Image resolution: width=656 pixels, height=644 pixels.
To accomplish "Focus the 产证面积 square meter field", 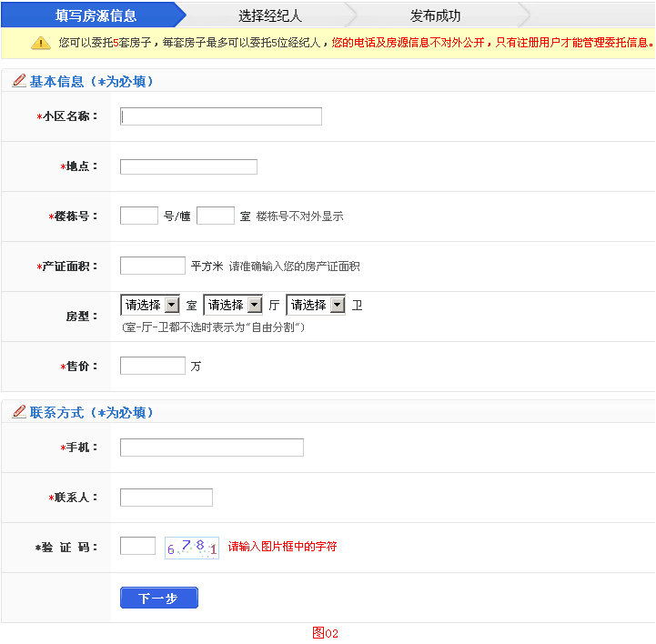I will tap(153, 266).
